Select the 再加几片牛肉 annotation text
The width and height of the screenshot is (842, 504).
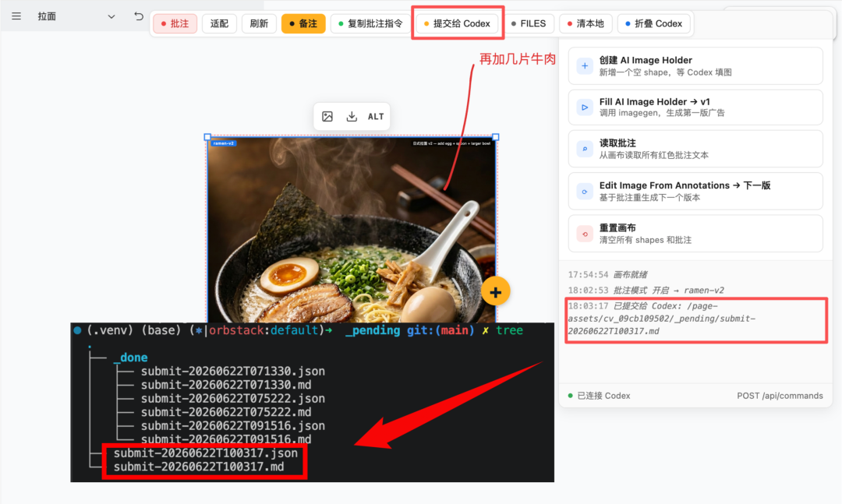tap(517, 59)
